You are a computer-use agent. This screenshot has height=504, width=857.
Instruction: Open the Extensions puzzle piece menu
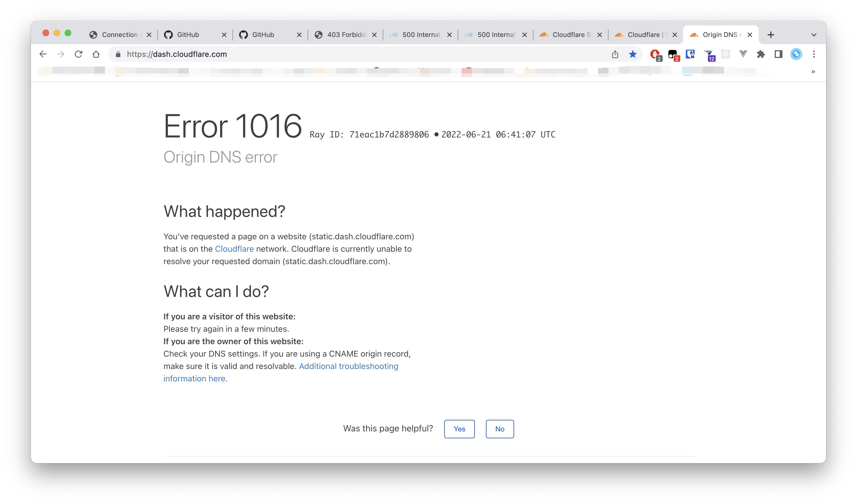pyautogui.click(x=761, y=54)
